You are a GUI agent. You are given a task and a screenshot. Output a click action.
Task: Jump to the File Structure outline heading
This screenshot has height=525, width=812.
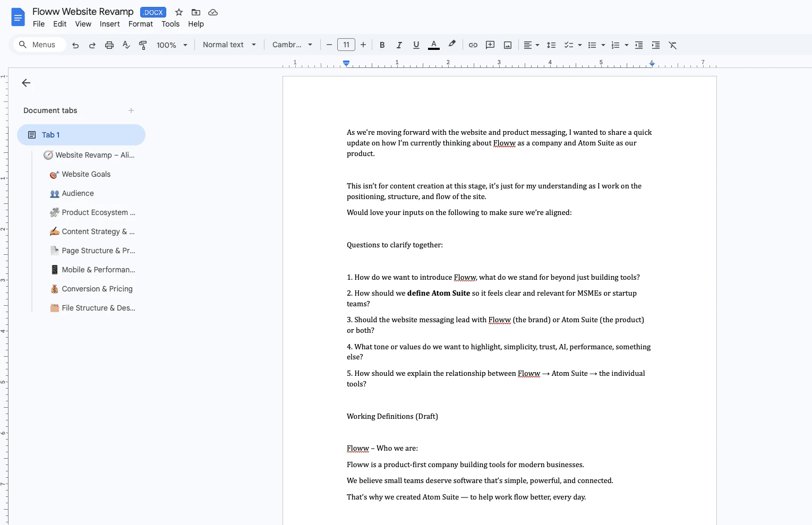[92, 308]
